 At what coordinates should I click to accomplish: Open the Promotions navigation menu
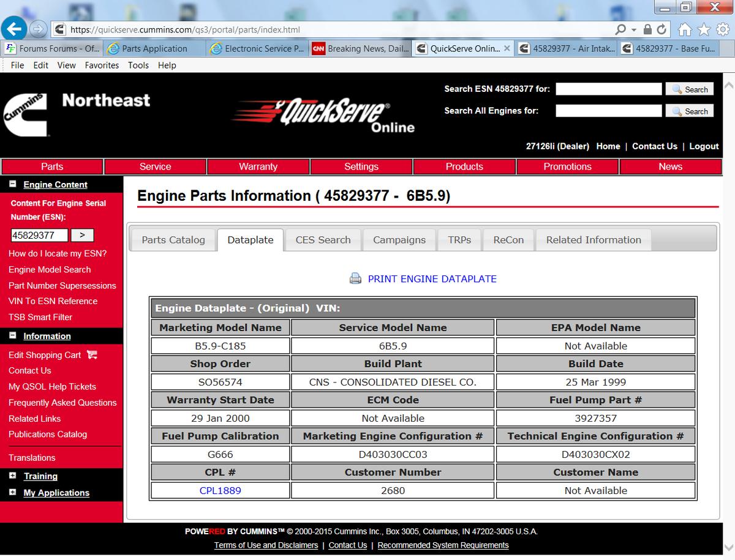point(567,166)
